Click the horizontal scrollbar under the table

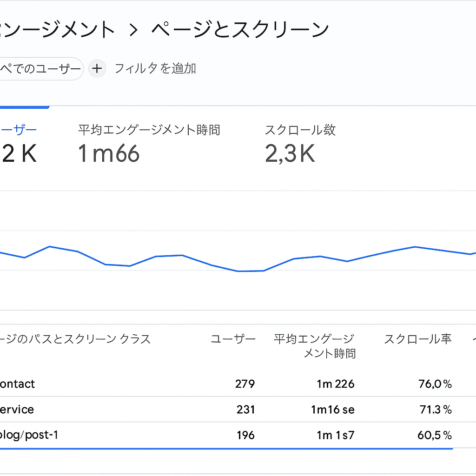226,449
